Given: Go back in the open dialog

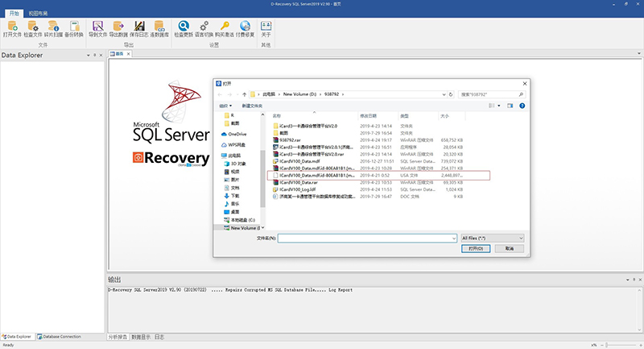Looking at the screenshot, I should tap(220, 94).
